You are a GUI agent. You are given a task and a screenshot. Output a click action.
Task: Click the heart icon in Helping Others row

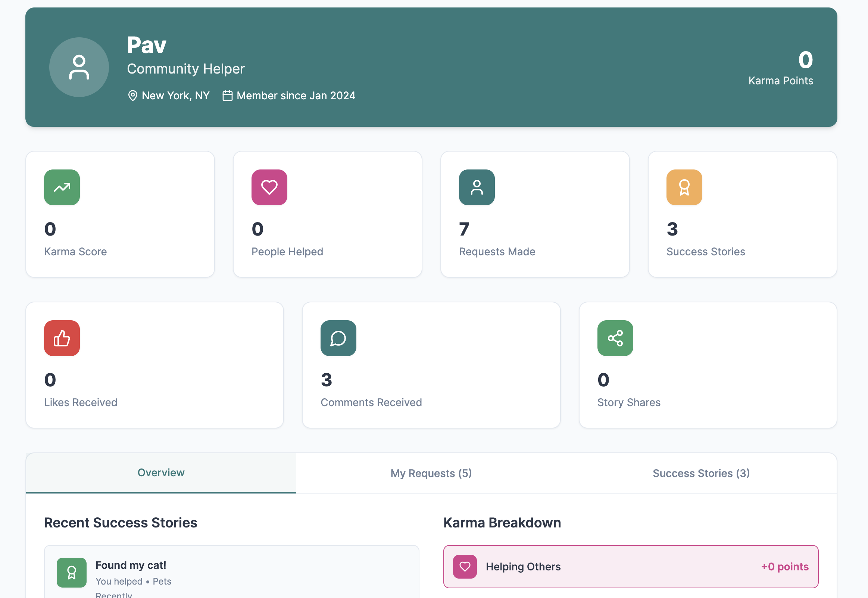(465, 566)
